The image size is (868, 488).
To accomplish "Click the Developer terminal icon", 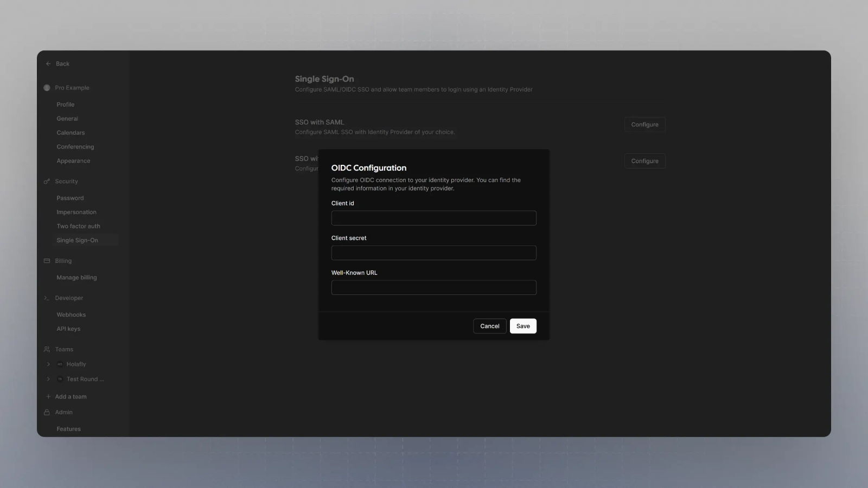I will (47, 298).
